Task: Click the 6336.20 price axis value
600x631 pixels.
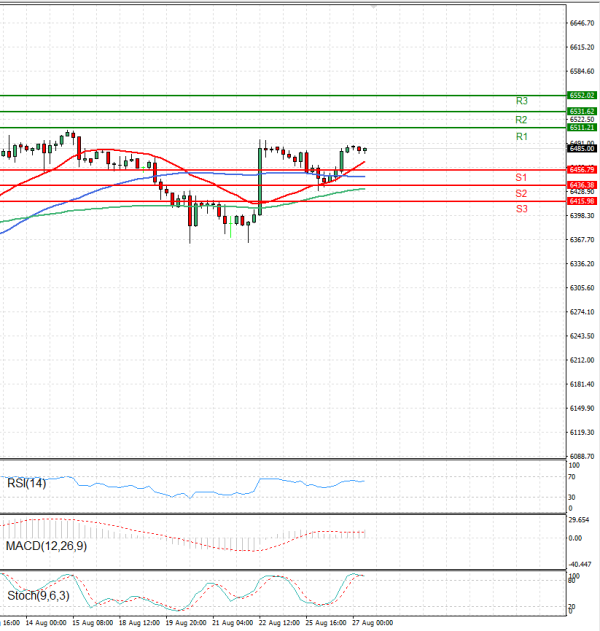Action: point(582,264)
